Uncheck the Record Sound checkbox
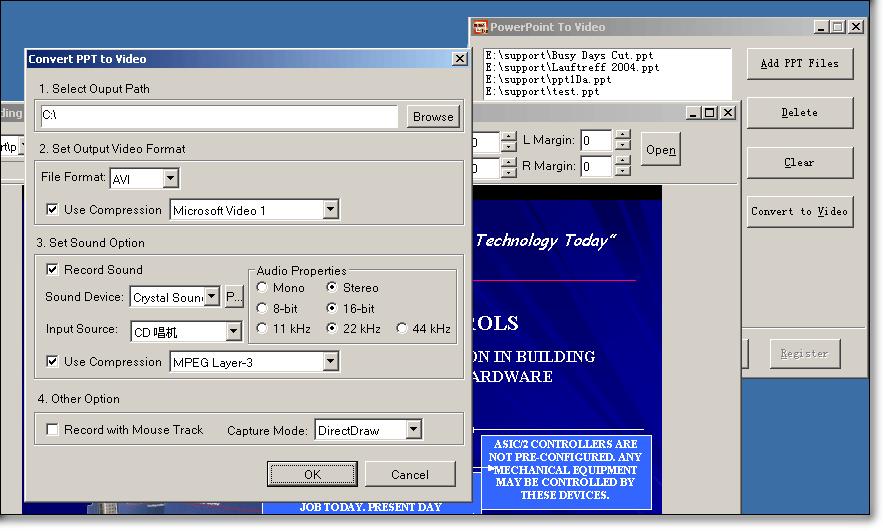Viewport: 883px width, 531px height. pos(53,270)
